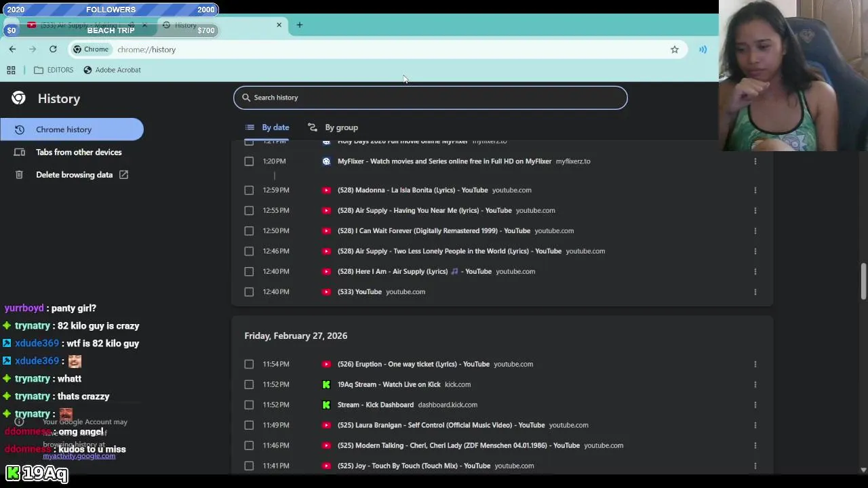Check the (533) YouTube entry
Image resolution: width=868 pixels, height=488 pixels.
[x=249, y=292]
